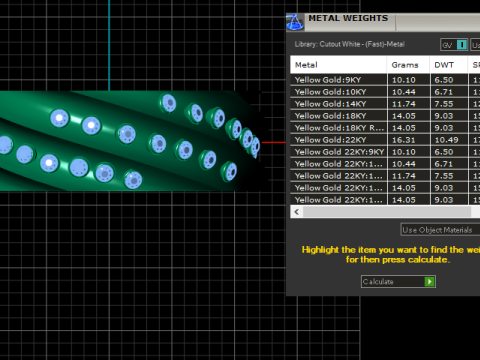Viewport: 480px width, 360px height.
Task: Click grams value 10.44 in Yellow Gold:10KY row
Action: coord(404,92)
